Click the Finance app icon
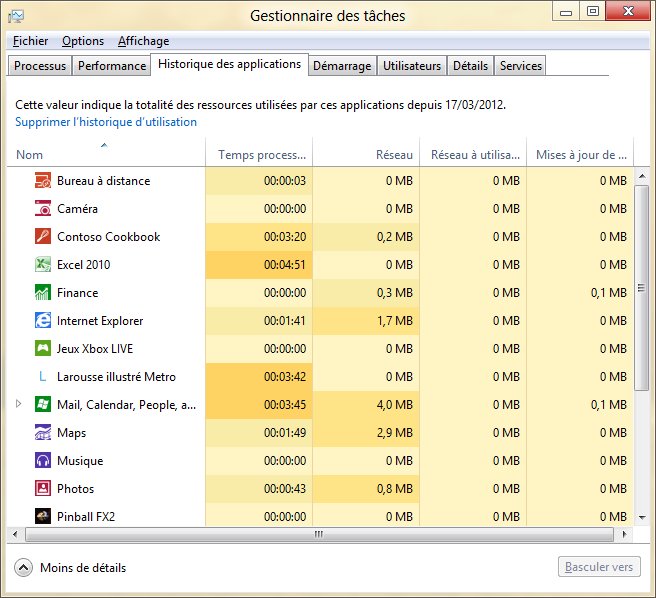 (43, 293)
